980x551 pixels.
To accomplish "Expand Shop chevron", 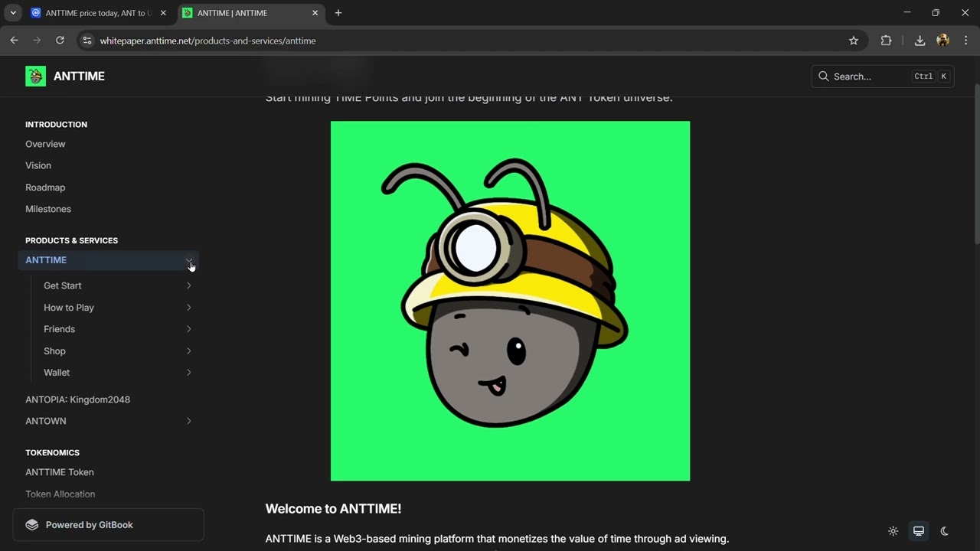I will pos(188,351).
